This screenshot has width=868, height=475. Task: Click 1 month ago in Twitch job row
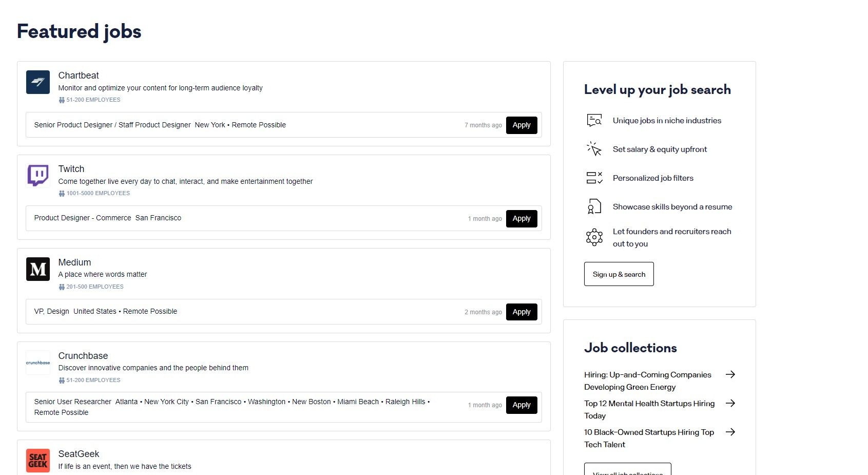(485, 219)
